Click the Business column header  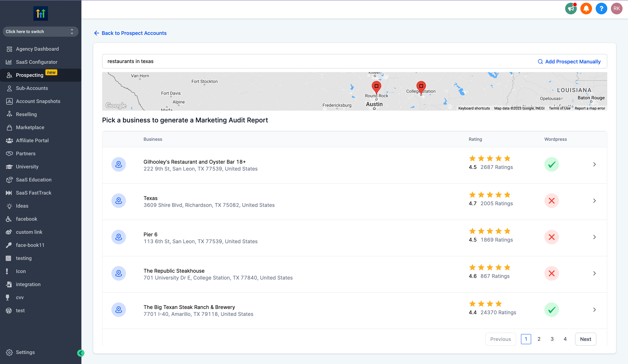point(153,139)
